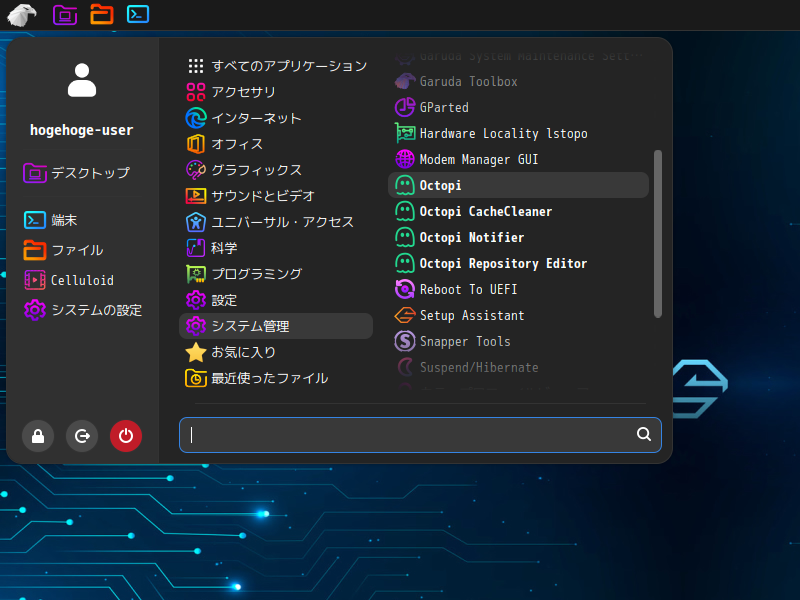This screenshot has width=800, height=600.
Task: Click the purple desktop icon in top panel
Action: [65, 14]
